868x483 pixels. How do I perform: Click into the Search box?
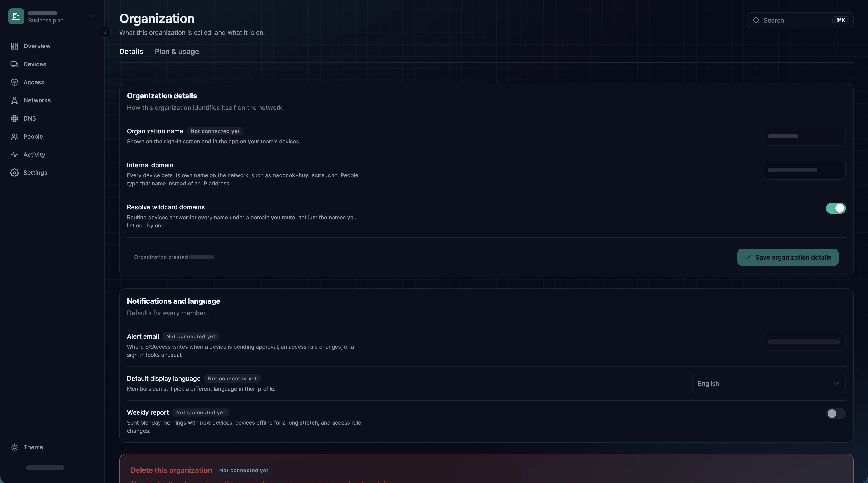tap(800, 21)
